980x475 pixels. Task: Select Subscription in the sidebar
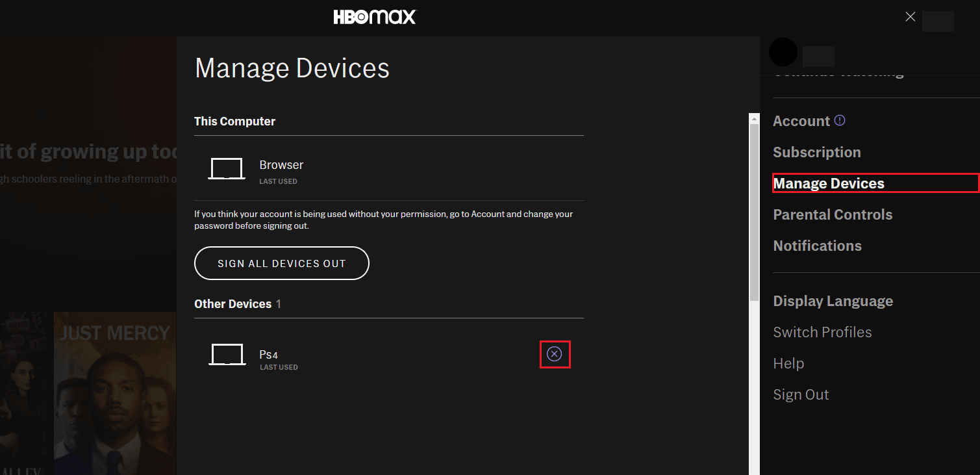pos(817,152)
